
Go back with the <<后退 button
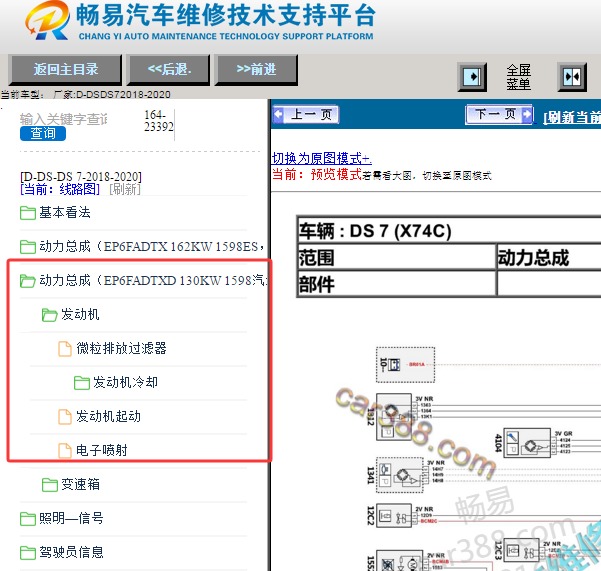169,69
